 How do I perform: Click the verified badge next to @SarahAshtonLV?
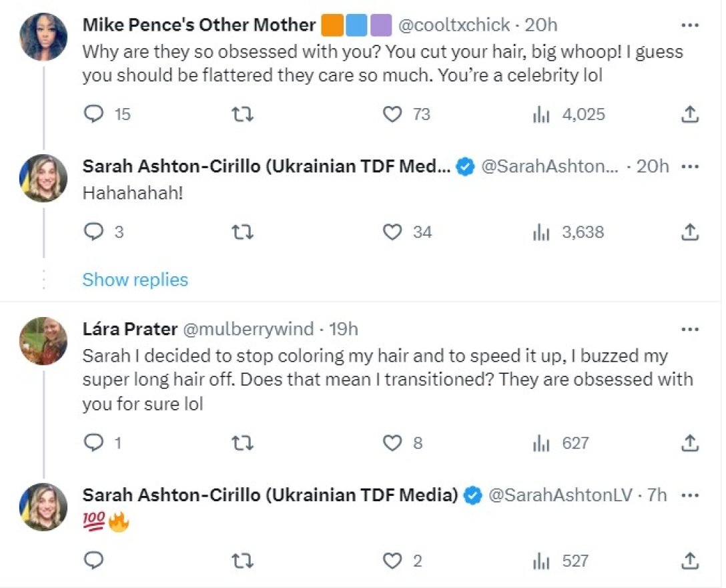click(474, 495)
